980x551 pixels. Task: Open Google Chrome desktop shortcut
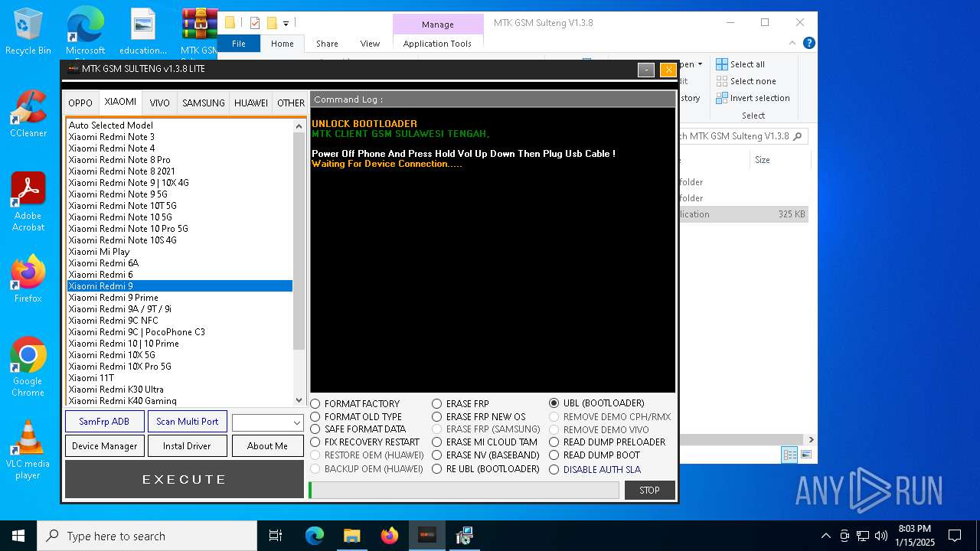click(28, 367)
